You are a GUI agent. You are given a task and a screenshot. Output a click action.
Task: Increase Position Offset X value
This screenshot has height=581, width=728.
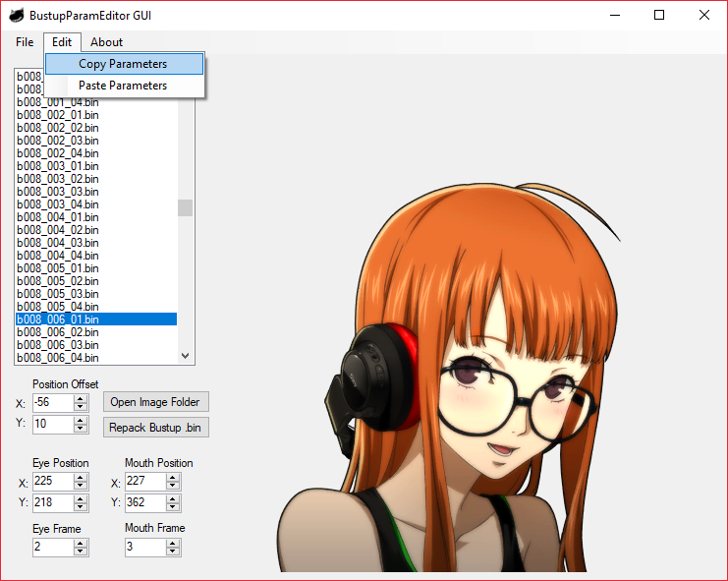[81, 398]
